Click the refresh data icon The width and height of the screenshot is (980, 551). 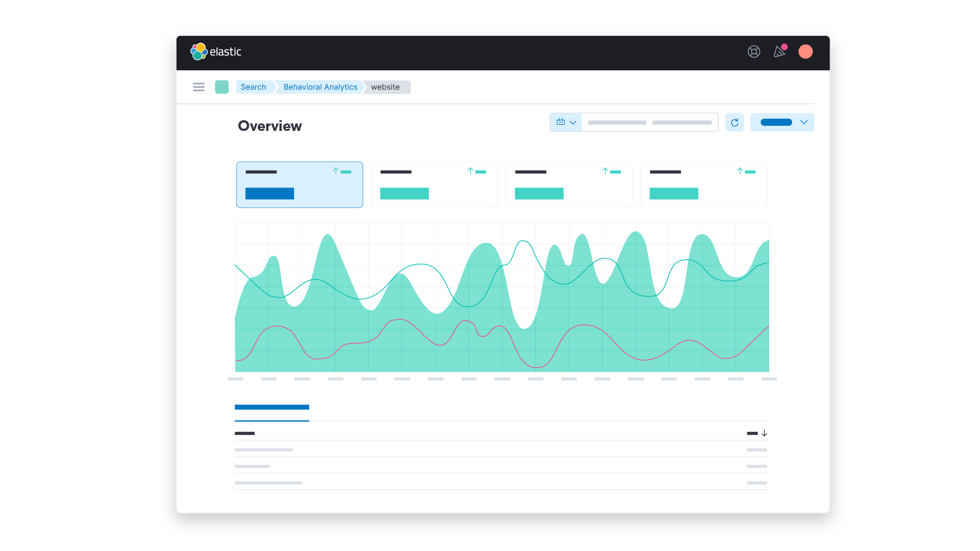[x=734, y=122]
